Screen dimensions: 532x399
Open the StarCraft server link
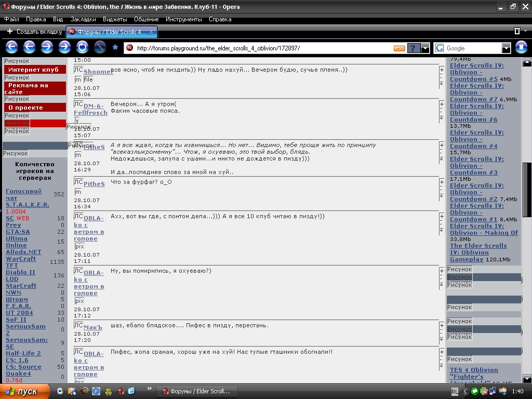pyautogui.click(x=21, y=286)
